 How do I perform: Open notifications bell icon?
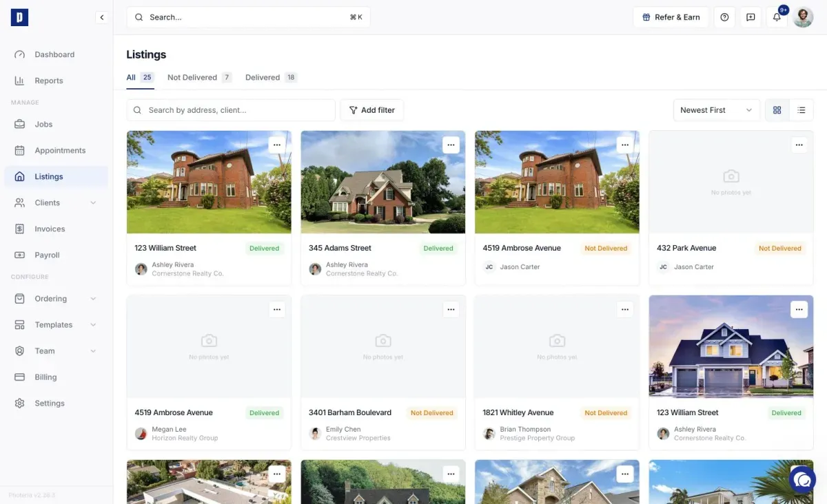click(777, 17)
